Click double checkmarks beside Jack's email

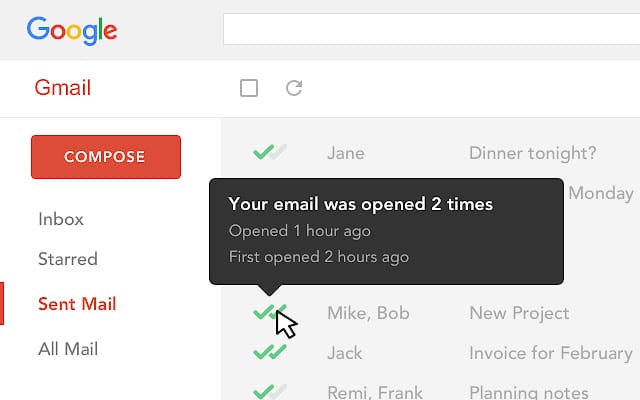pos(269,352)
